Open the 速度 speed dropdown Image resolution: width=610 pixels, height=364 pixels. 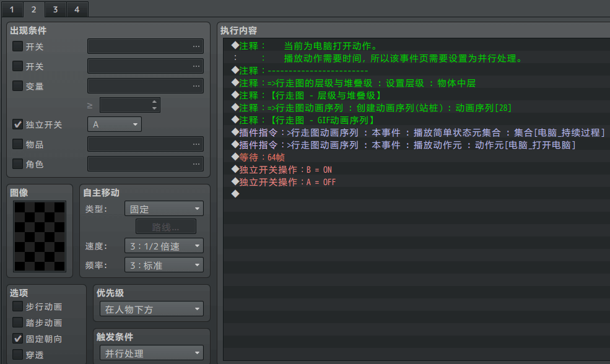pyautogui.click(x=163, y=246)
